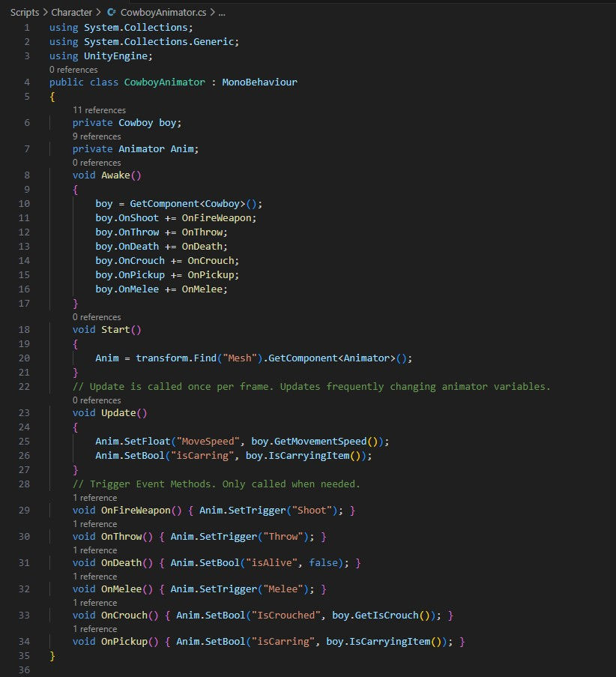Click the "IsCrouched" string on line 33
616x677 pixels.
click(x=286, y=616)
